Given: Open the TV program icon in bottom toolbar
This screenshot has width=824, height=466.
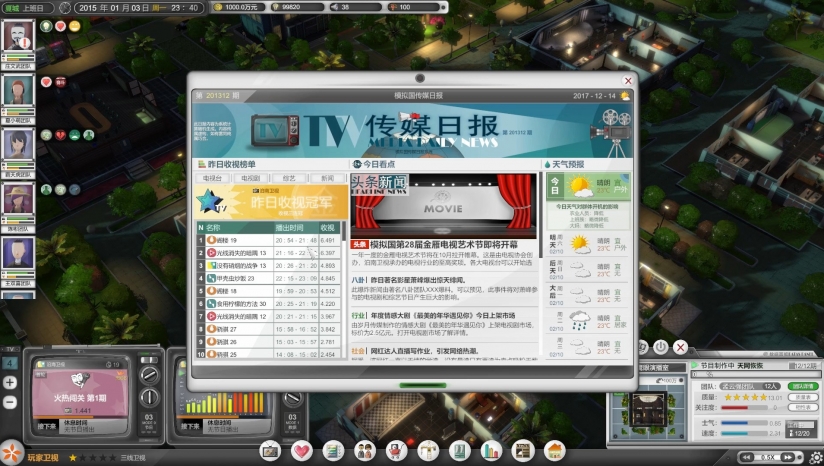Looking at the screenshot, I should click(270, 451).
